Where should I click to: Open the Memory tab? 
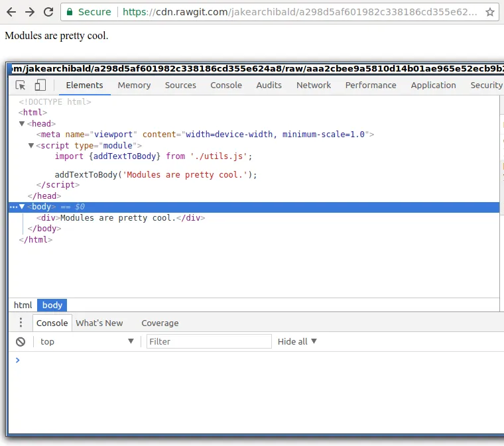tap(134, 85)
